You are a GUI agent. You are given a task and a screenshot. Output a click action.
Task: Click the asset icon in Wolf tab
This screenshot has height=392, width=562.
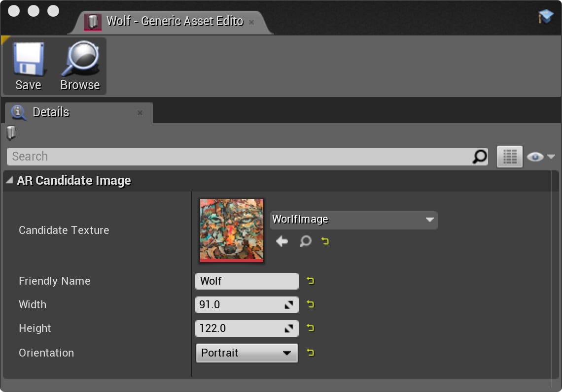pos(93,22)
